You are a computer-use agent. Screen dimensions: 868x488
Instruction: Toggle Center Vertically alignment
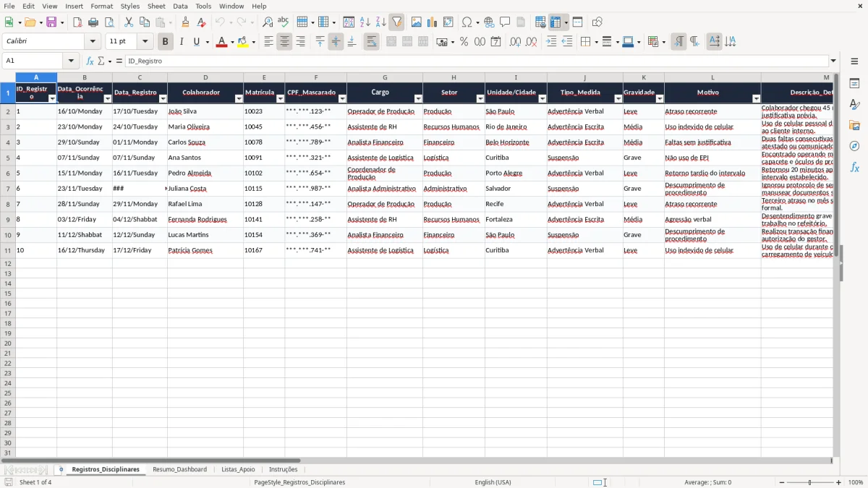point(336,42)
